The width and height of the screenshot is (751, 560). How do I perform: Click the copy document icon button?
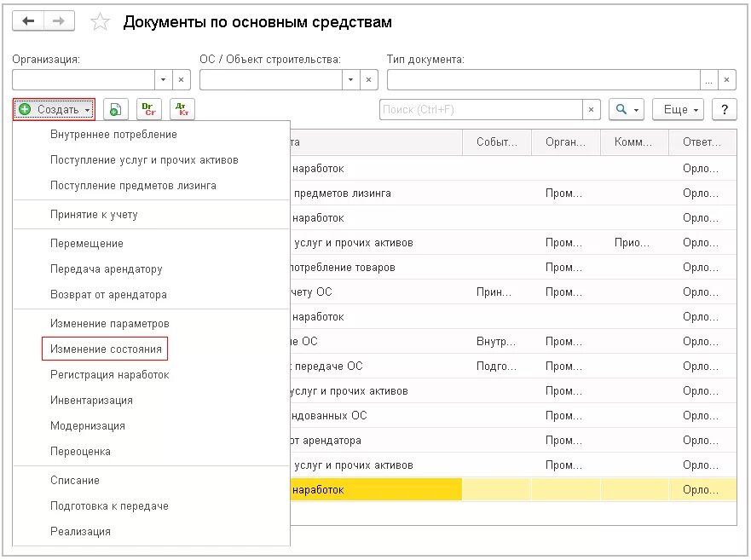click(115, 109)
